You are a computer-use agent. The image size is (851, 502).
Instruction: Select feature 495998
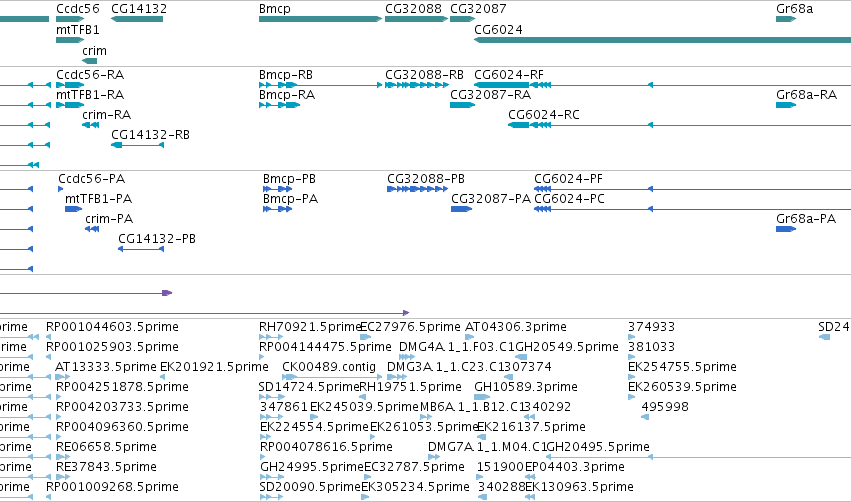pyautogui.click(x=665, y=408)
